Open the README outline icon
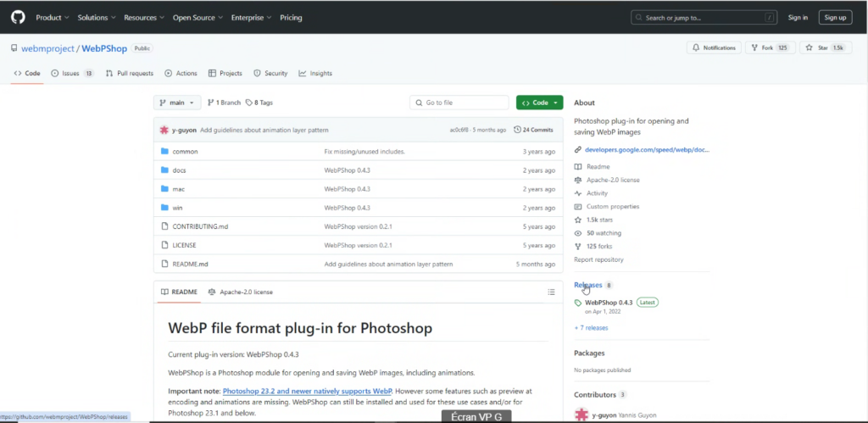The width and height of the screenshot is (868, 423). pos(551,292)
